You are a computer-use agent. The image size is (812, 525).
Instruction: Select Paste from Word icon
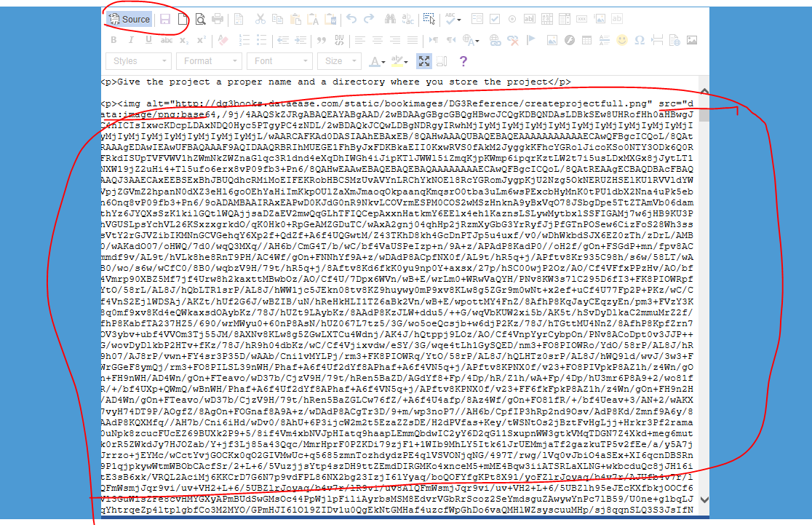(x=330, y=19)
